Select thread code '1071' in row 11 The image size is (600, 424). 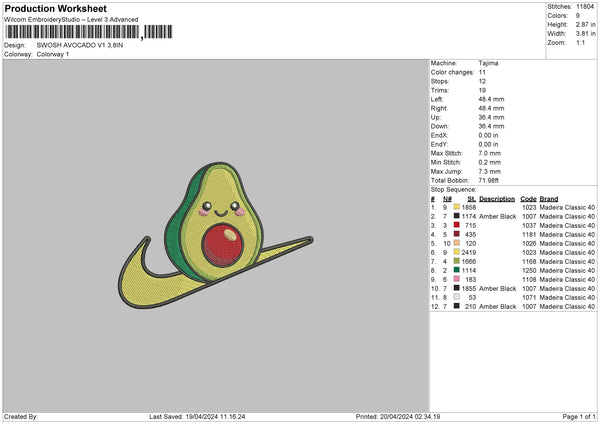529,297
